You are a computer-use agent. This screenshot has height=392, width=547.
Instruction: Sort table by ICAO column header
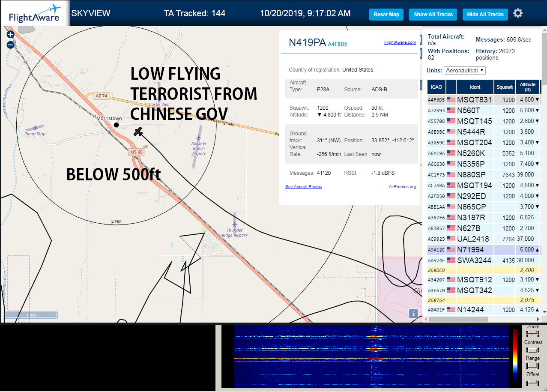436,87
